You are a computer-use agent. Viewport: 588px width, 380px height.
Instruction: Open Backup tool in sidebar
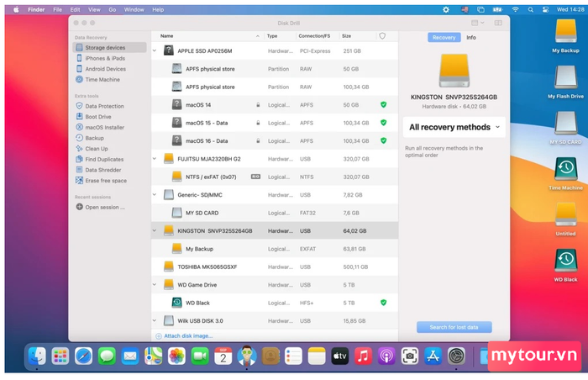[94, 138]
